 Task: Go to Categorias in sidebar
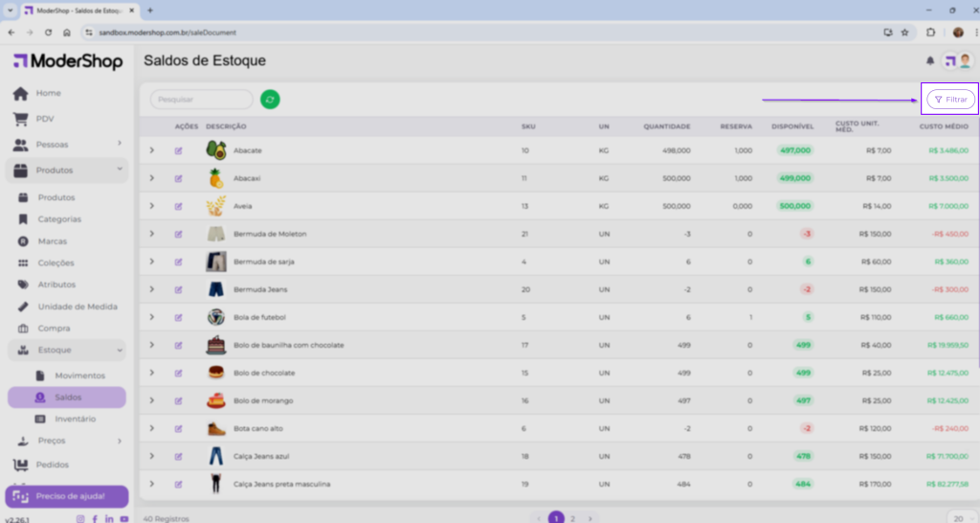click(x=59, y=219)
